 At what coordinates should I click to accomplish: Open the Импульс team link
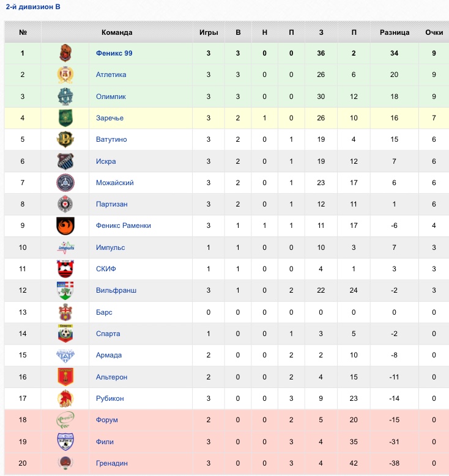click(x=110, y=247)
